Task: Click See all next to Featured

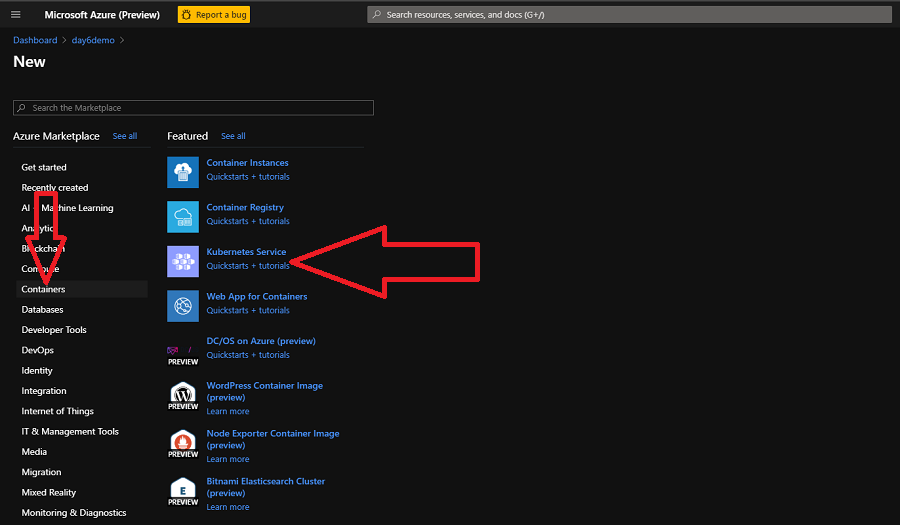Action: pos(233,136)
